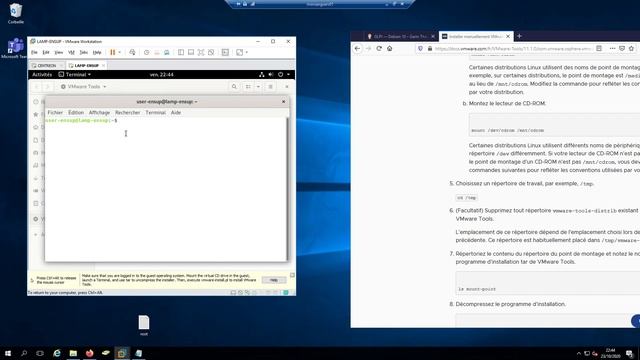Open the VMware VM menu
This screenshot has width=640, height=360.
click(x=71, y=52)
